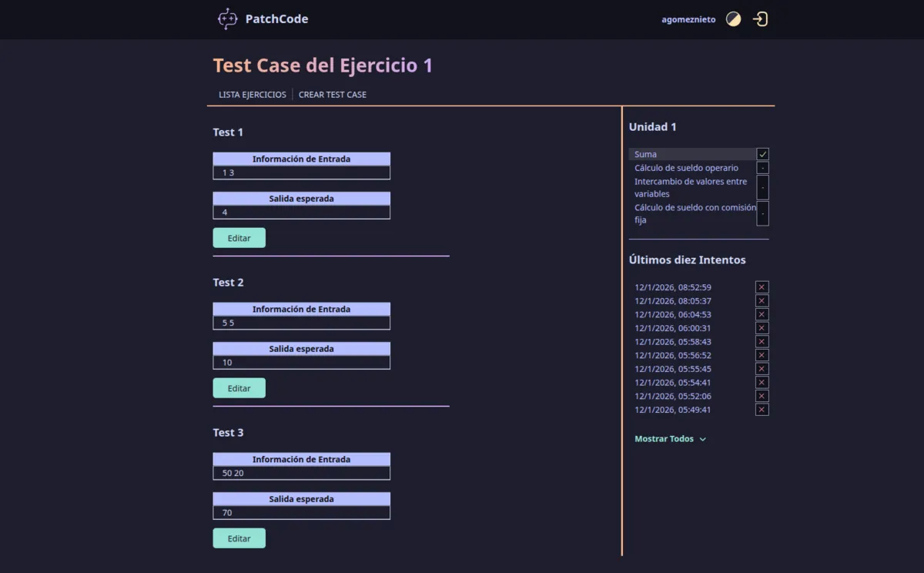This screenshot has height=573, width=924.
Task: Open the CREAR TEST CASE menu item
Action: click(333, 95)
